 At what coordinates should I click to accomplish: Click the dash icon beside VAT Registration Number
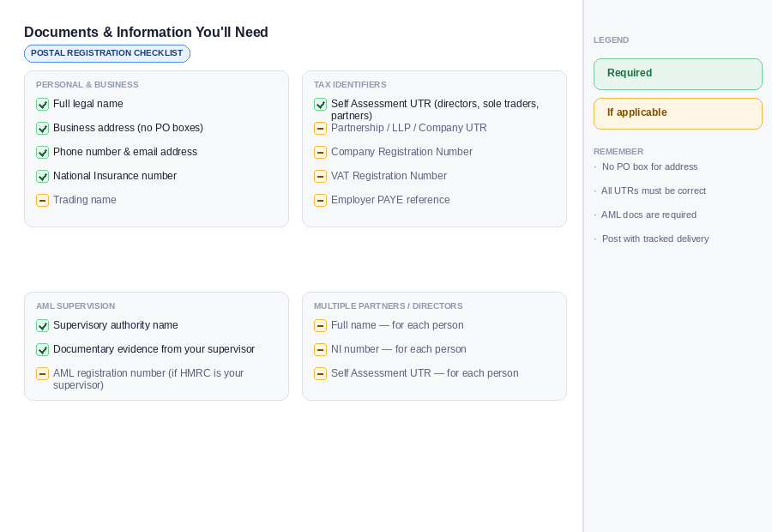pyautogui.click(x=321, y=177)
